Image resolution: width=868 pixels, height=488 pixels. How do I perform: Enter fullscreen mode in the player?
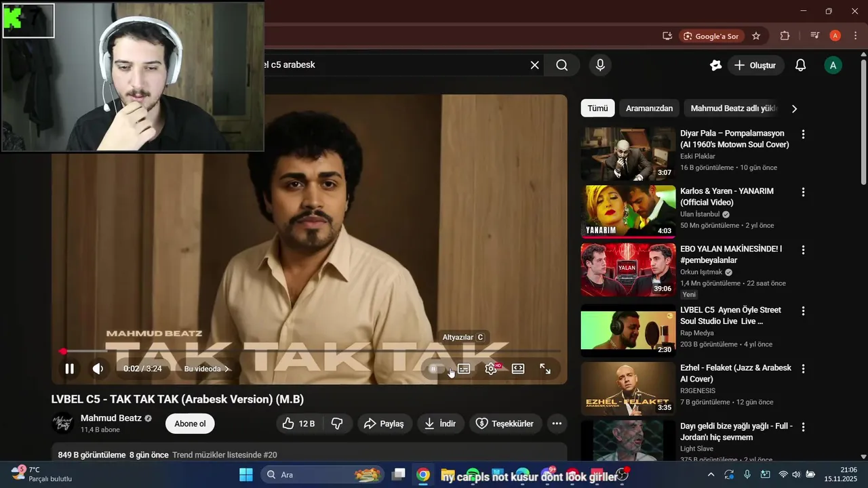click(x=545, y=369)
